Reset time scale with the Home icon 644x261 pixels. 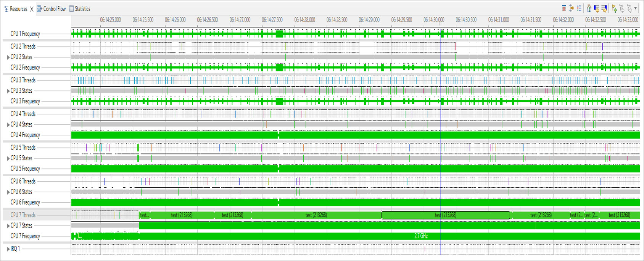589,8
